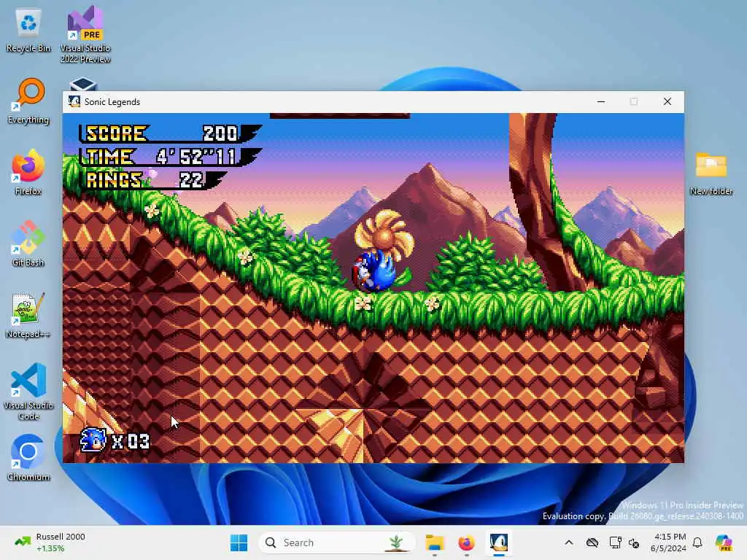Screen dimensions: 747x560
Task: Close the Sonic Legends window
Action: tap(667, 101)
